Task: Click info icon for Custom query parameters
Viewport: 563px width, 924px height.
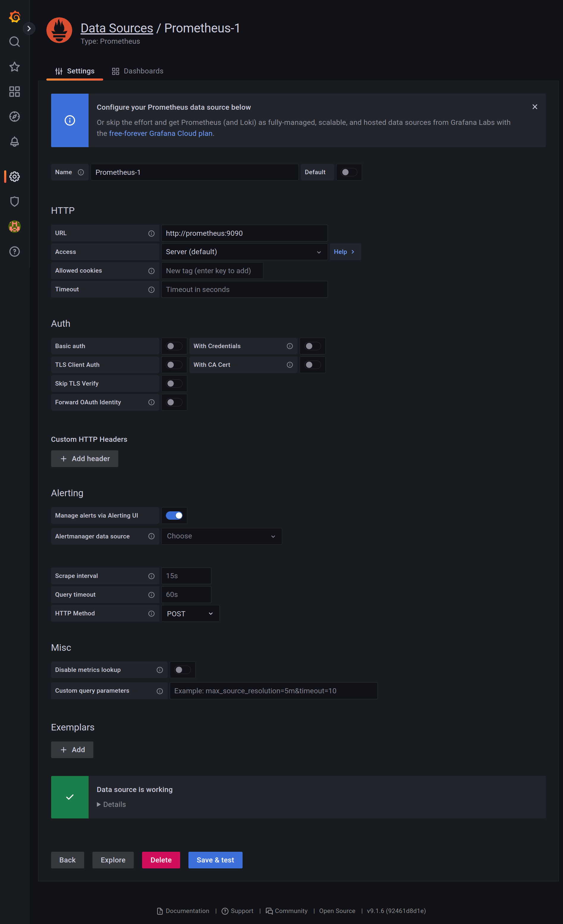Action: coord(160,691)
